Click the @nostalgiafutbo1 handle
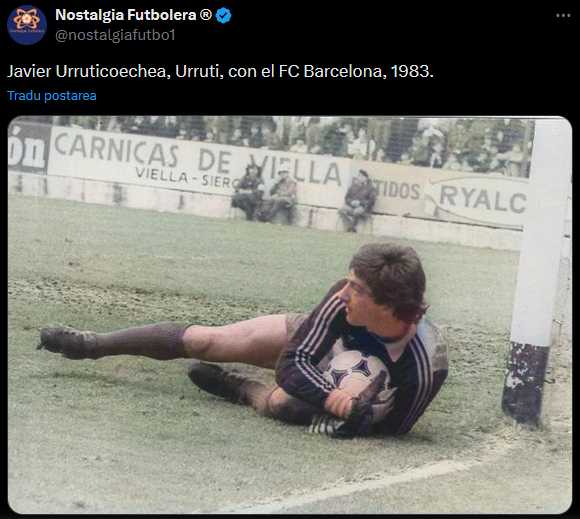Image resolution: width=580 pixels, height=519 pixels. (115, 35)
